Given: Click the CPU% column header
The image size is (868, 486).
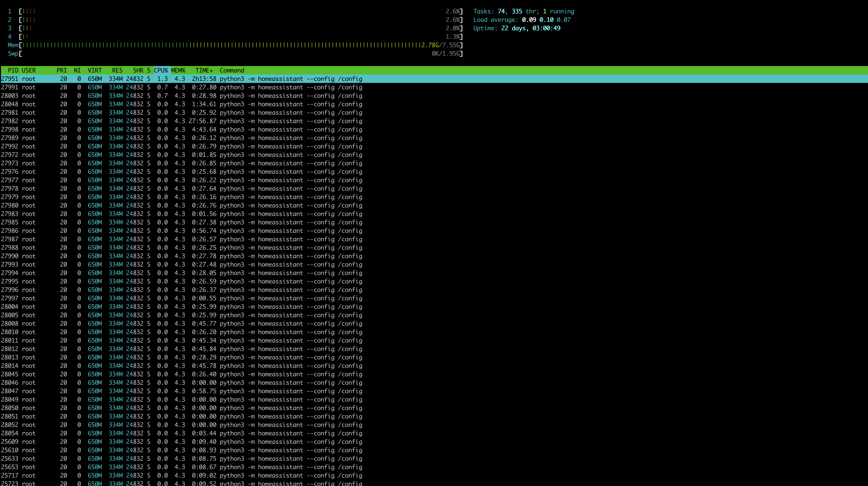Looking at the screenshot, I should point(161,70).
